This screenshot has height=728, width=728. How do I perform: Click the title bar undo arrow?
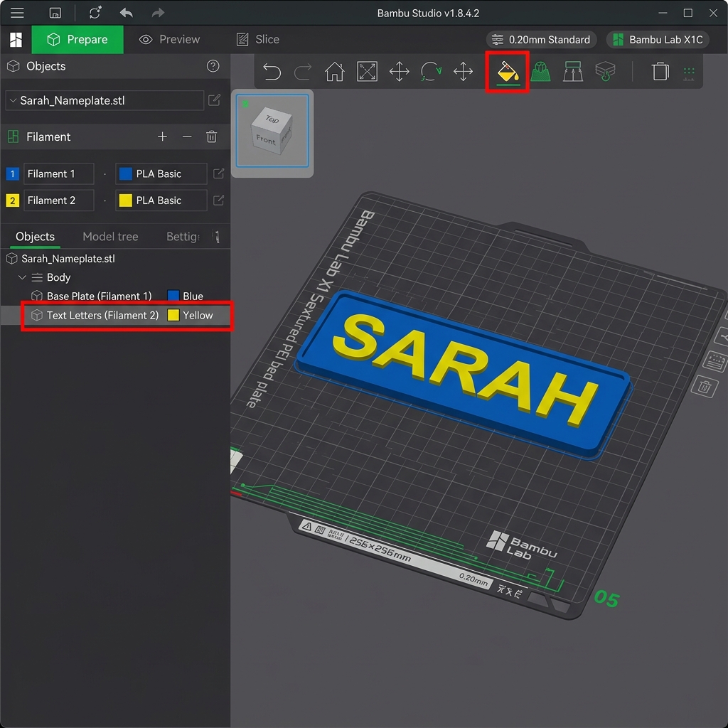click(127, 13)
